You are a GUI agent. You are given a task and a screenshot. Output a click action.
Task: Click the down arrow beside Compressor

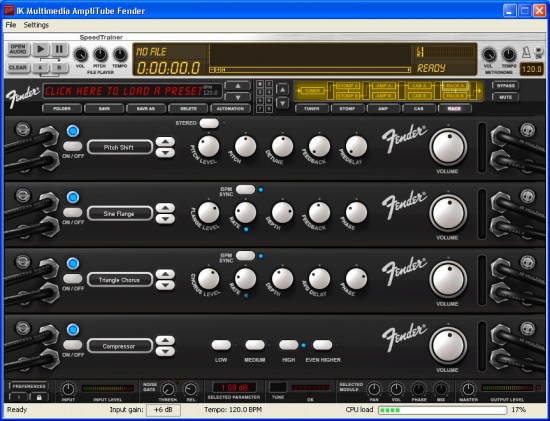pos(165,352)
